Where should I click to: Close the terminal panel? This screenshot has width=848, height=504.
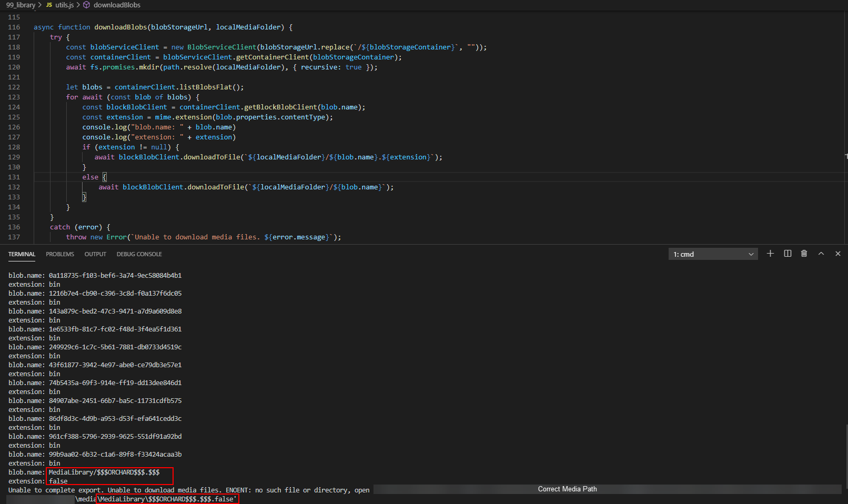(838, 254)
